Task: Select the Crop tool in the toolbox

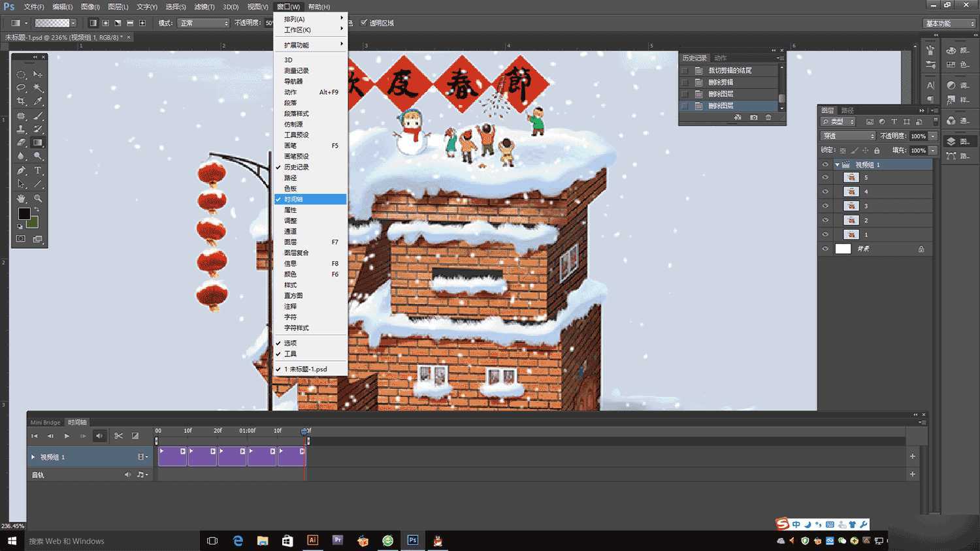Action: click(21, 102)
